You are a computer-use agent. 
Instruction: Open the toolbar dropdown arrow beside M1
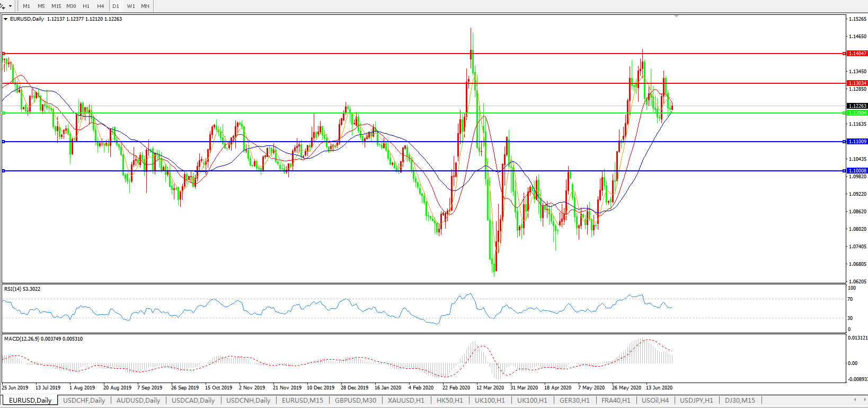10,6
